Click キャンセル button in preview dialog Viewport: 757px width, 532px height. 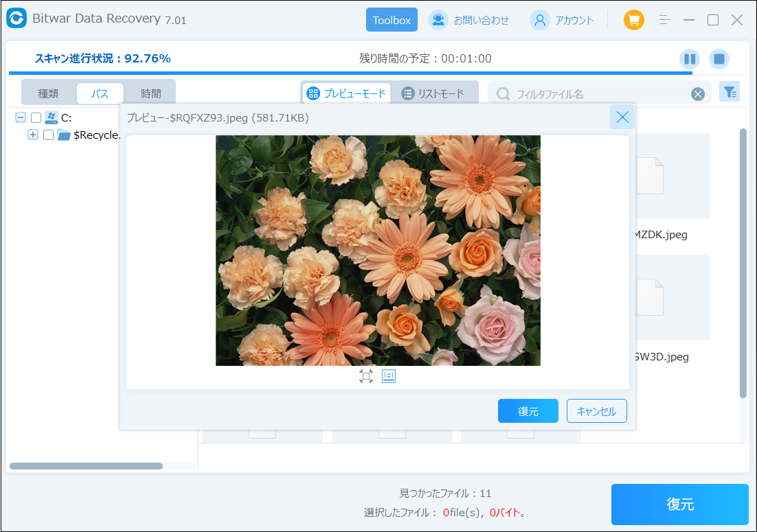(596, 411)
